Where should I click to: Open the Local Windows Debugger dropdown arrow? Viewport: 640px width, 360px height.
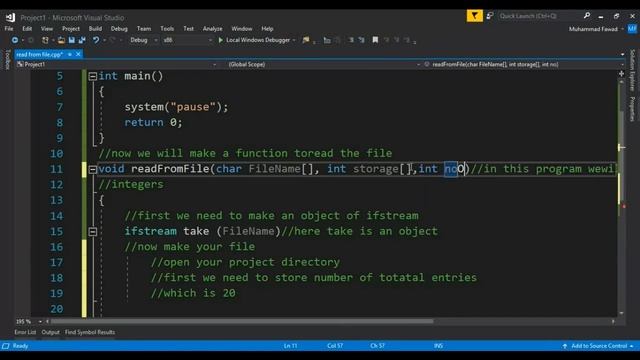(x=293, y=40)
